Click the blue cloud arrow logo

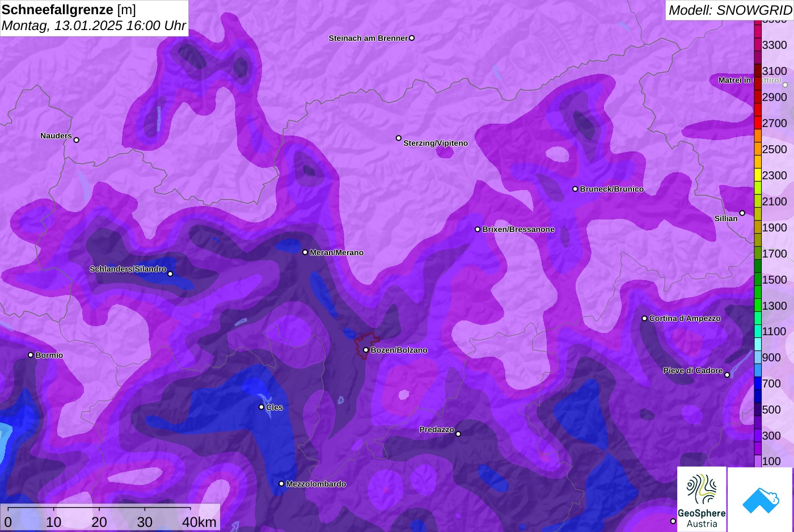click(761, 500)
